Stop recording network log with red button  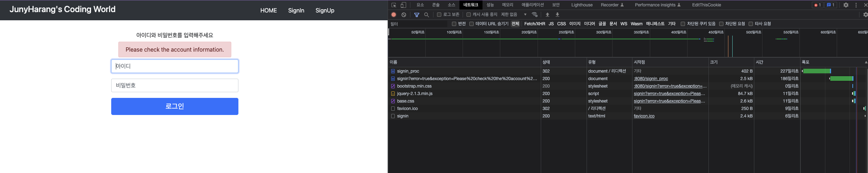[394, 15]
